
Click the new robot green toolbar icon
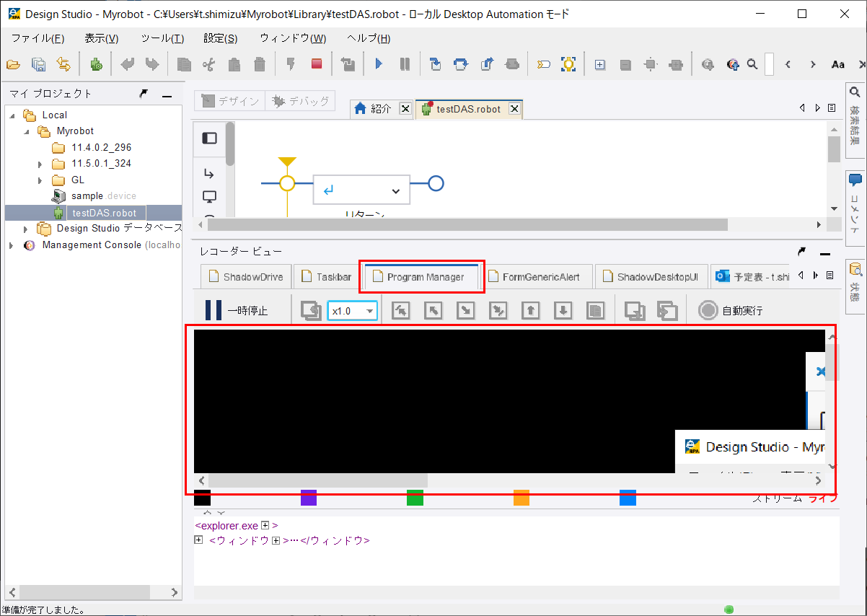pos(96,64)
